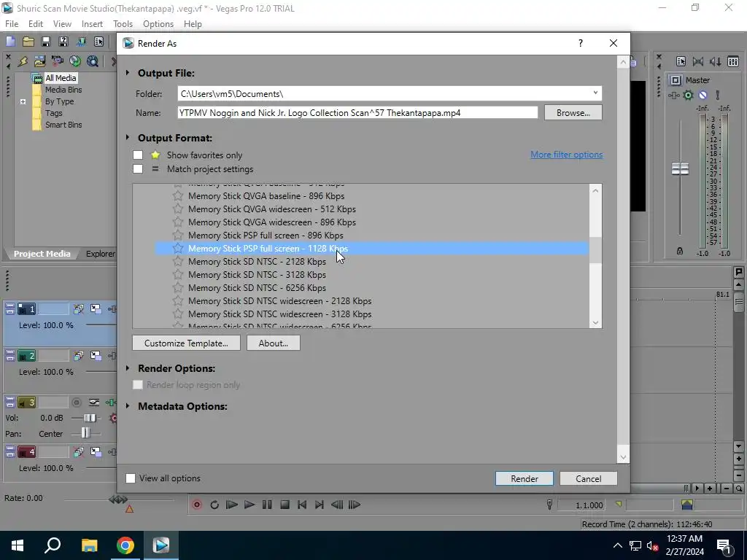
Task: Click Render As dialog help question mark
Action: (580, 43)
